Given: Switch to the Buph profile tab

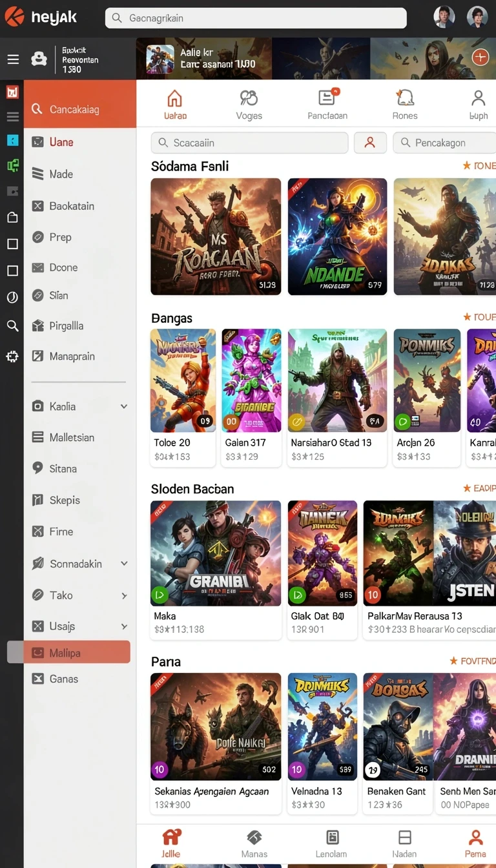Looking at the screenshot, I should (479, 105).
